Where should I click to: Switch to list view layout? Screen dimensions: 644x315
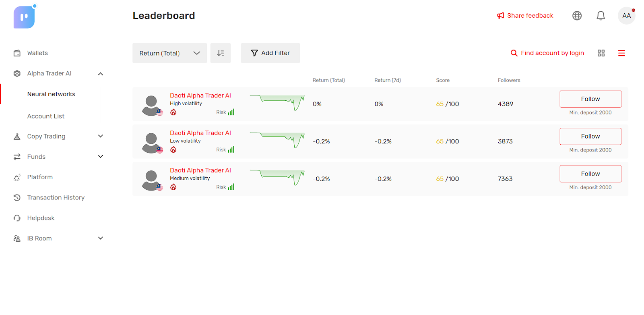coord(621,53)
